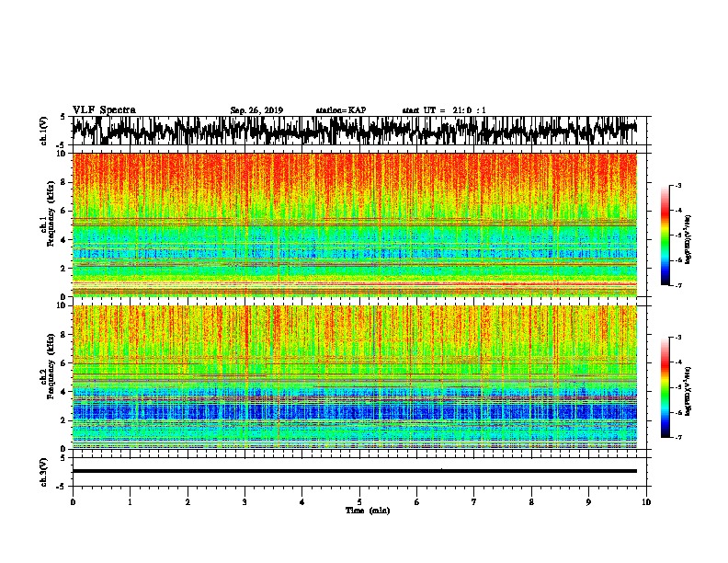Click the '4' frequency tick on ch.1 spectrogram
728x563 pixels.
tap(64, 240)
